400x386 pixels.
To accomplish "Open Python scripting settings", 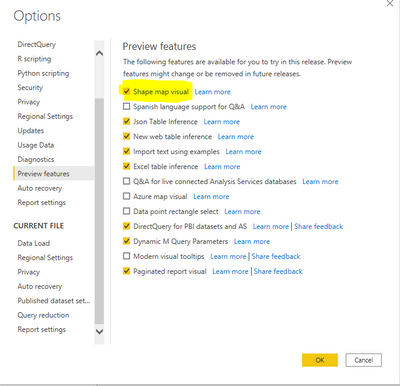I will point(43,73).
